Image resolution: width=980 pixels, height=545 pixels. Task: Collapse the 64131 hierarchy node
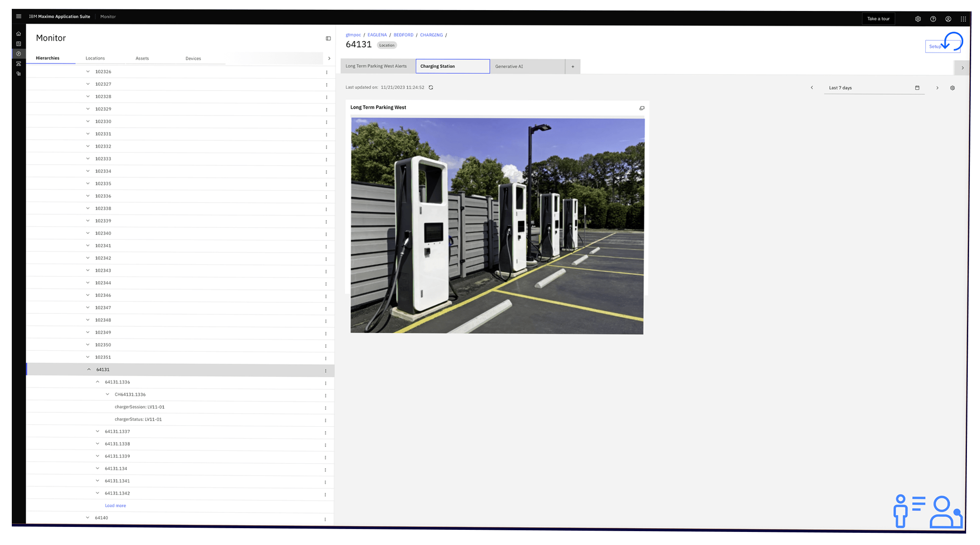tap(89, 369)
